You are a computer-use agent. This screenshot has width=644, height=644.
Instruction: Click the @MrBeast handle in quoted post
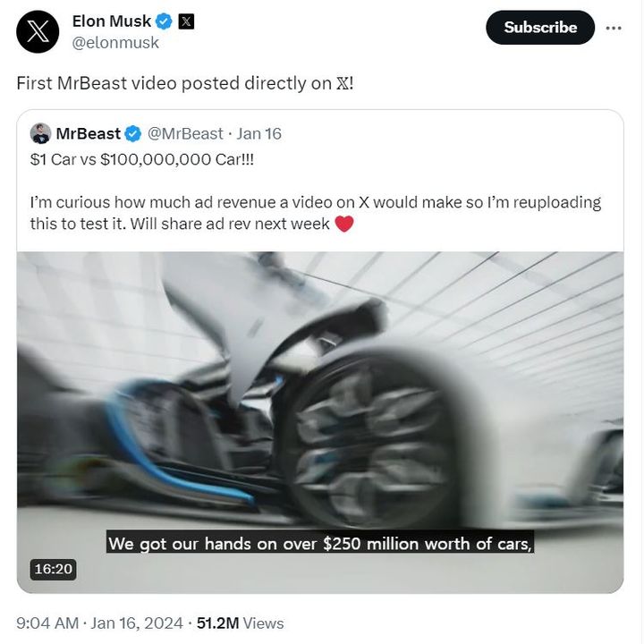(185, 134)
